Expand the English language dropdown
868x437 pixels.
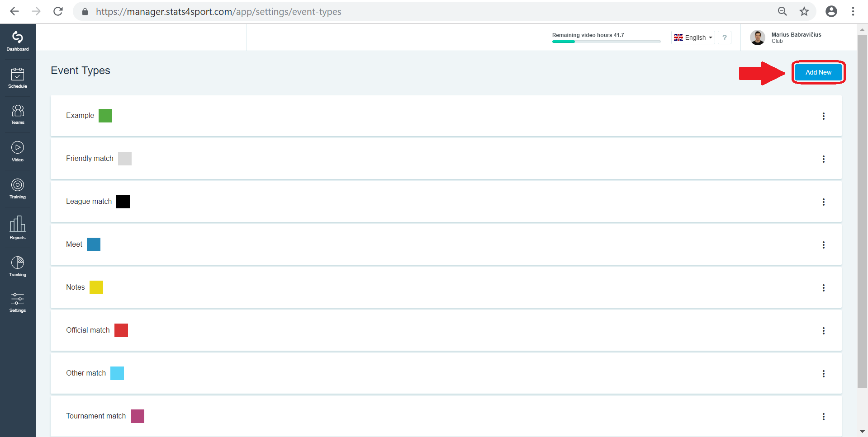click(693, 38)
